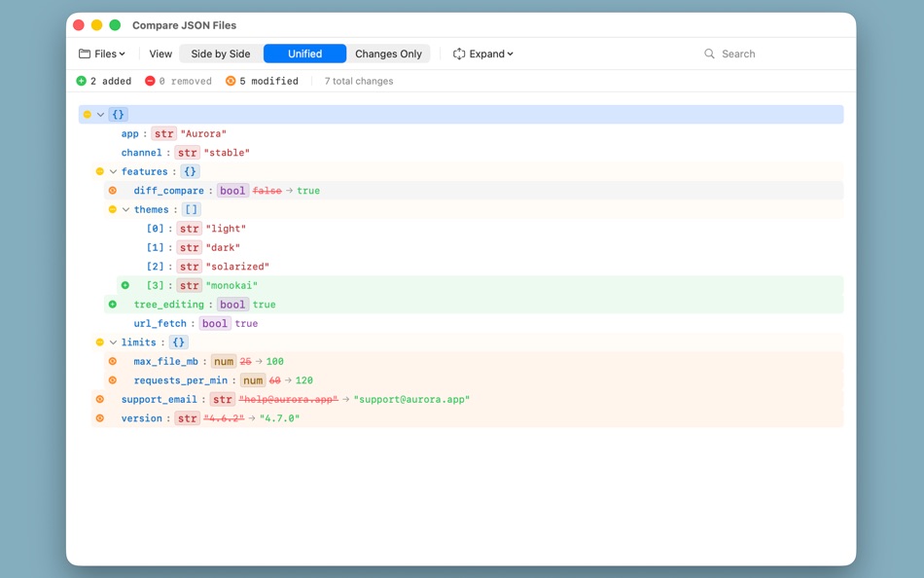The width and height of the screenshot is (924, 578).
Task: Collapse the themes array
Action: tap(125, 209)
